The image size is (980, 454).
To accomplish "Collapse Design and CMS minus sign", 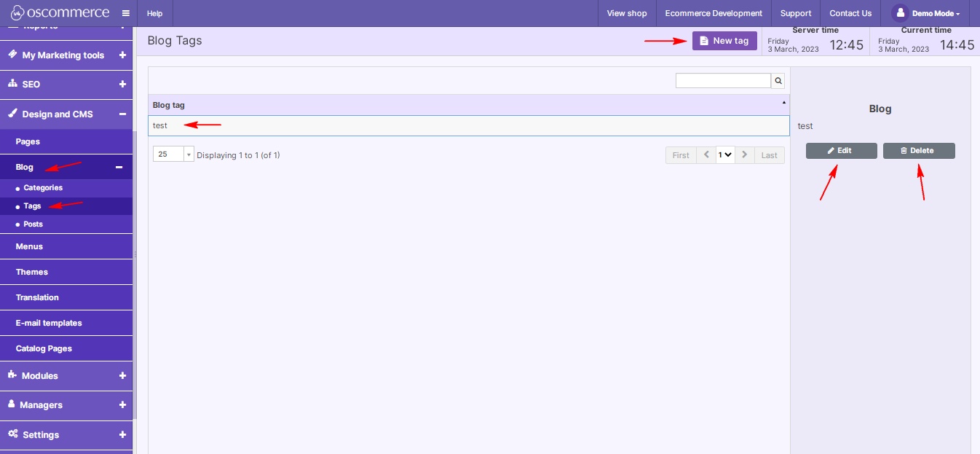I will tap(122, 114).
